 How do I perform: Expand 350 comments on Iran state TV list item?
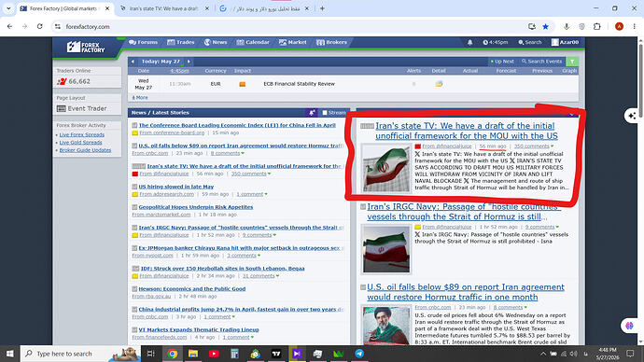250,174
